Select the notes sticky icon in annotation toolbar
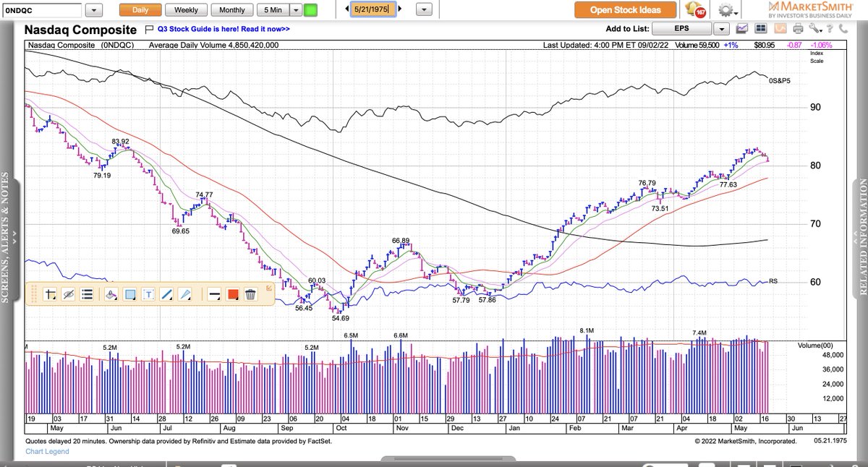 click(x=87, y=294)
